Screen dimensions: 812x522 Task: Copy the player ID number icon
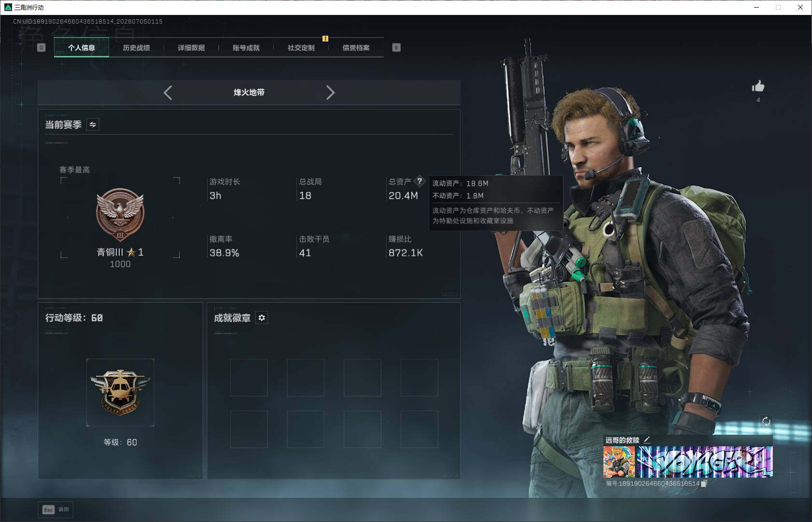coord(704,483)
